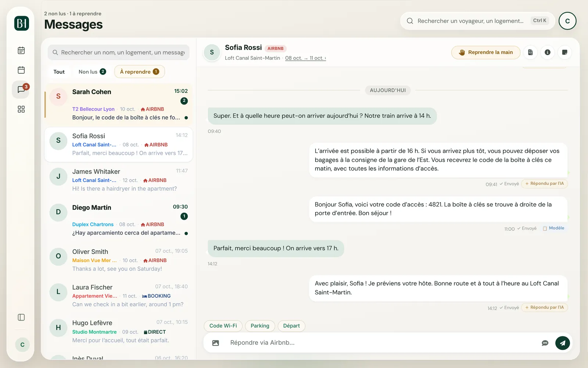588x368 pixels.
Task: Switch to SMS using the SMS bubble icon
Action: click(545, 343)
